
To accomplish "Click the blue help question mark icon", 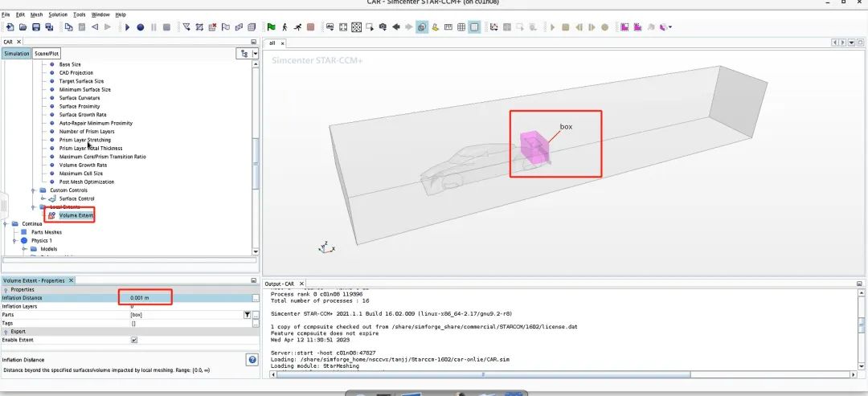I will [x=252, y=360].
